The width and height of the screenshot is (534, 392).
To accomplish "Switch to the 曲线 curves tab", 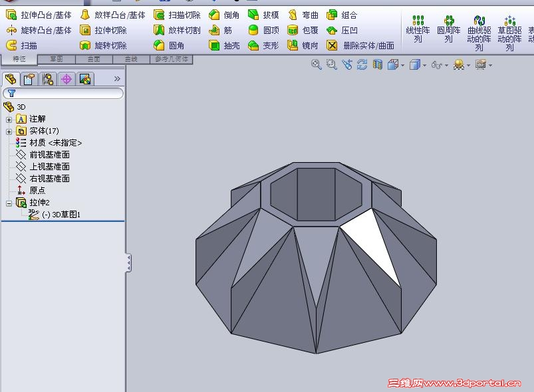I will (131, 59).
